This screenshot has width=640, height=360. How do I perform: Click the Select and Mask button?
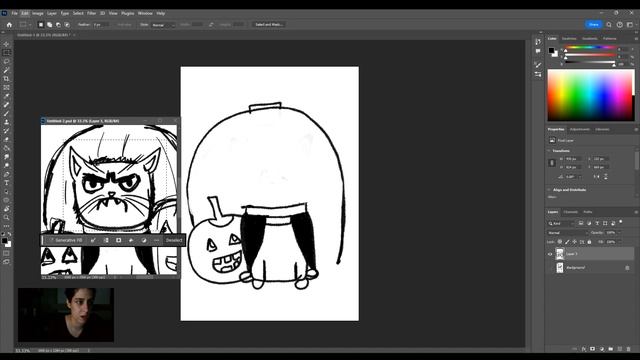(269, 24)
